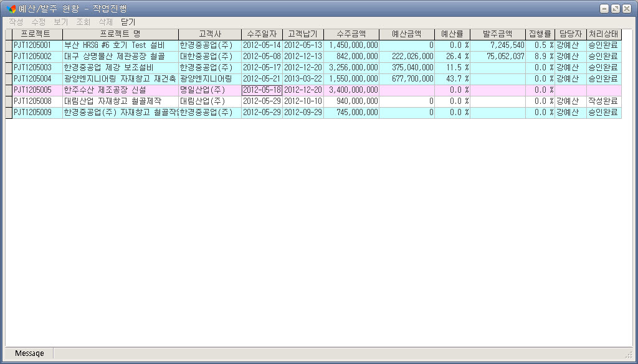Select row selector for PJT1205001

(x=9, y=45)
